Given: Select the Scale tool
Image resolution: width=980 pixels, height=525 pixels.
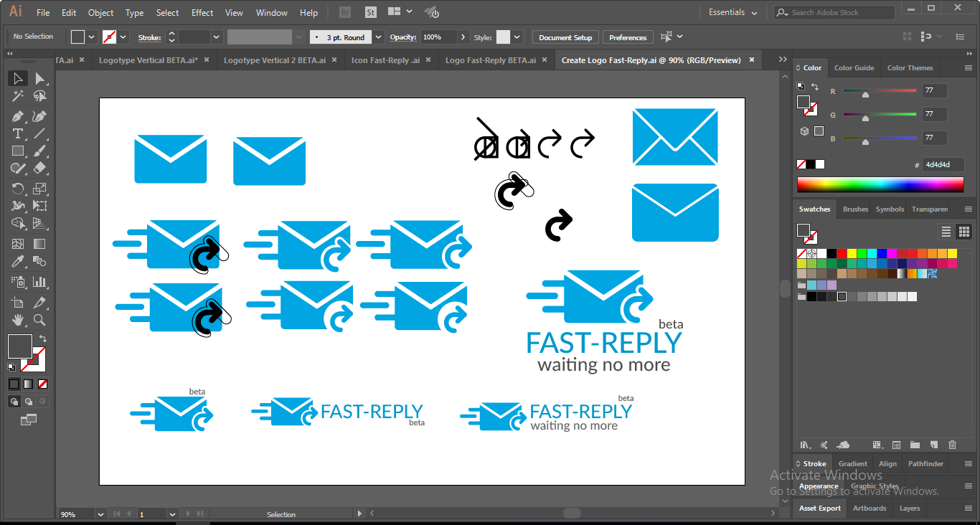Looking at the screenshot, I should click(x=40, y=189).
